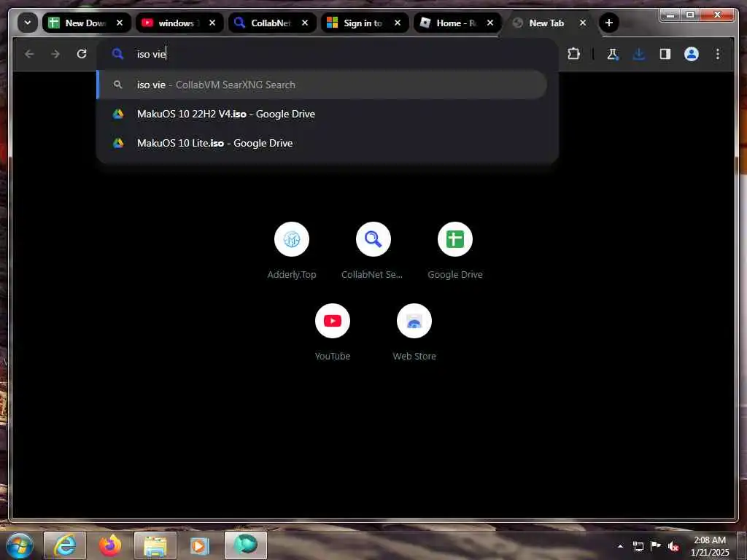Viewport: 747px width, 560px height.
Task: Switch to the Home Roblox tab
Action: pos(457,23)
